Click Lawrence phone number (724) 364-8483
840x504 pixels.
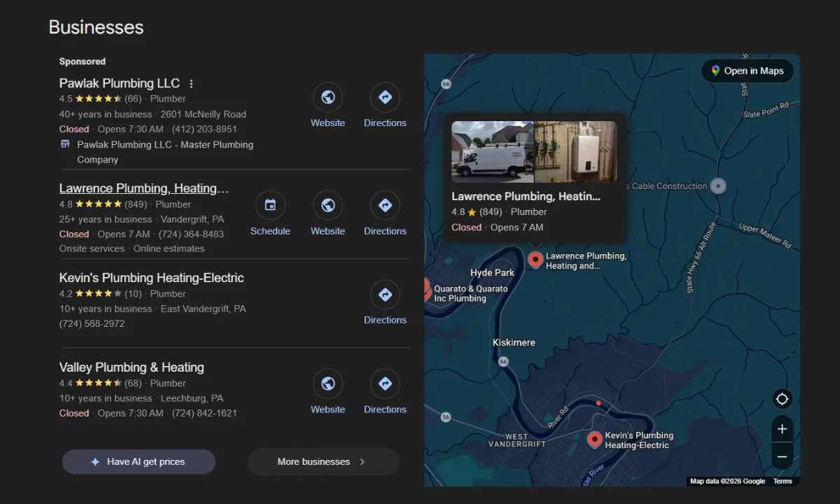click(191, 234)
